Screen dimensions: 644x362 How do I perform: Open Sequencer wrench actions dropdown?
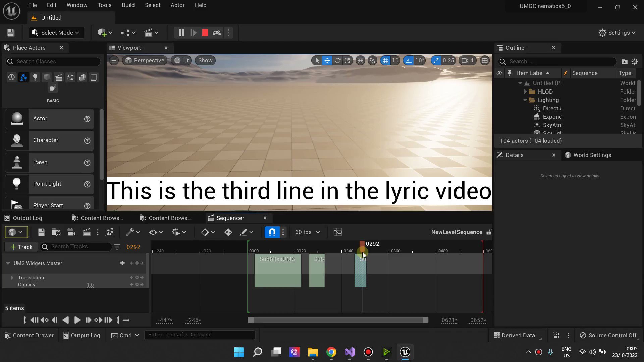[x=133, y=232]
